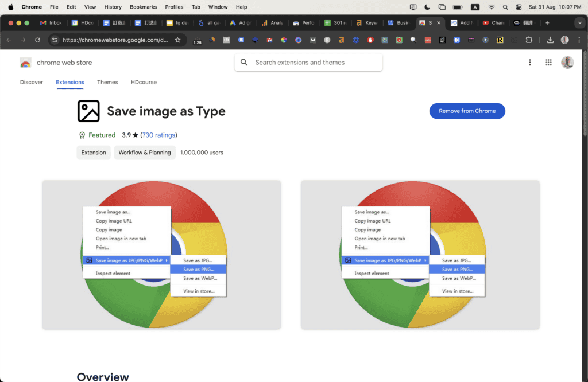Click the orange Amazon 'a' extension icon
Viewport: 588px width, 382px height.
pos(341,40)
